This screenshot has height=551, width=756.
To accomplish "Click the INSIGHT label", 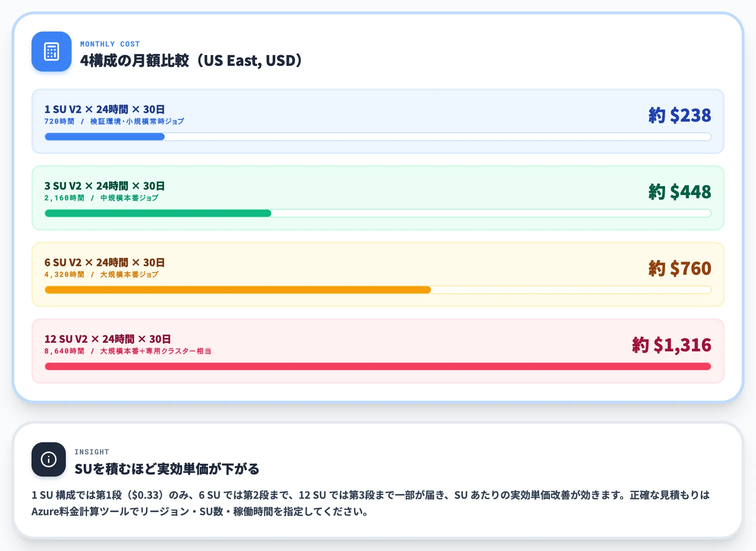I will pos(92,452).
